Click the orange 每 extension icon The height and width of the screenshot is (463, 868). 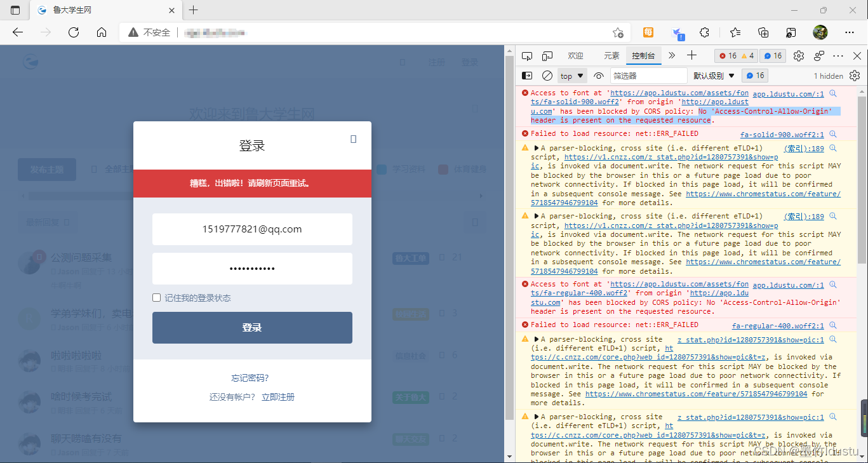pos(648,32)
